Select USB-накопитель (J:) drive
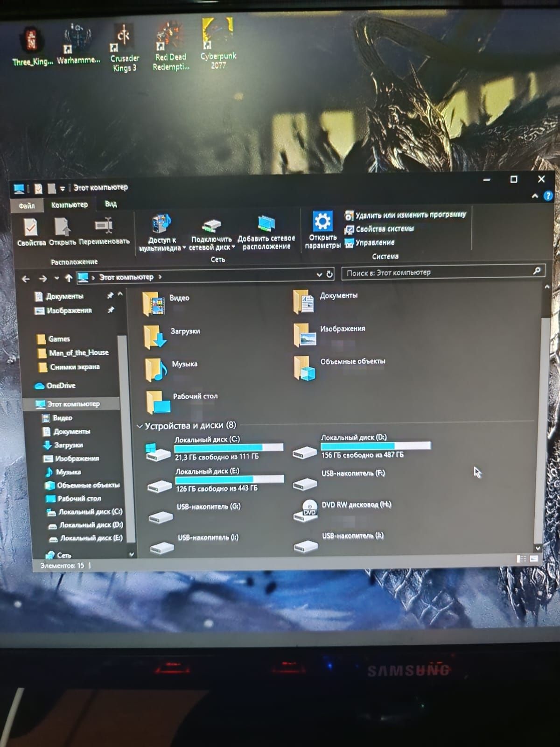The width and height of the screenshot is (560, 747). (339, 542)
